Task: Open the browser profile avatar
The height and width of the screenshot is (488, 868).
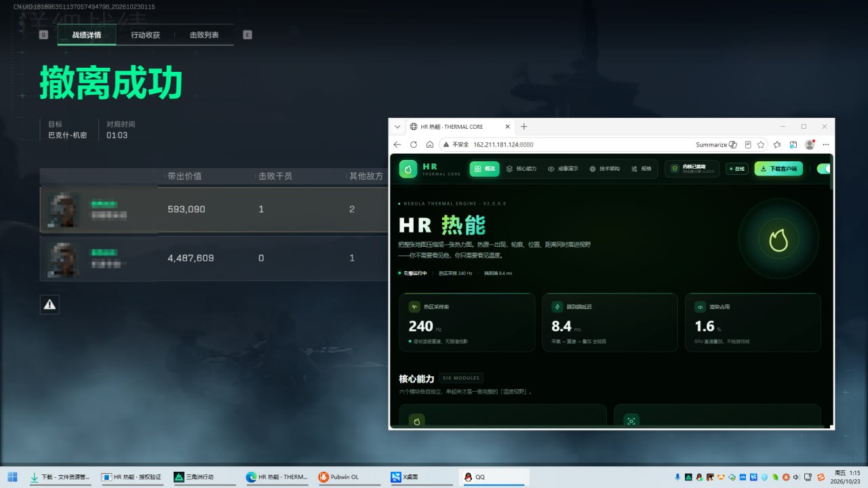Action: [810, 144]
